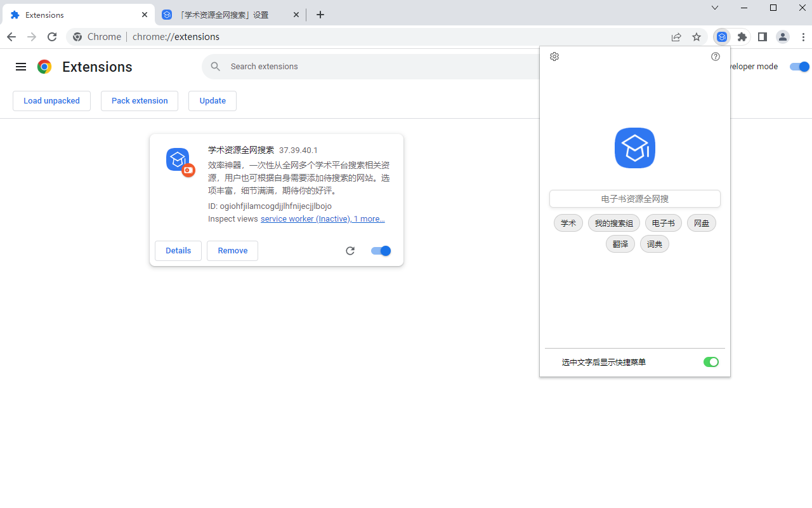Disable the 学术资源全网搜索 extension toggle
Image resolution: width=812 pixels, height=508 pixels.
[381, 251]
